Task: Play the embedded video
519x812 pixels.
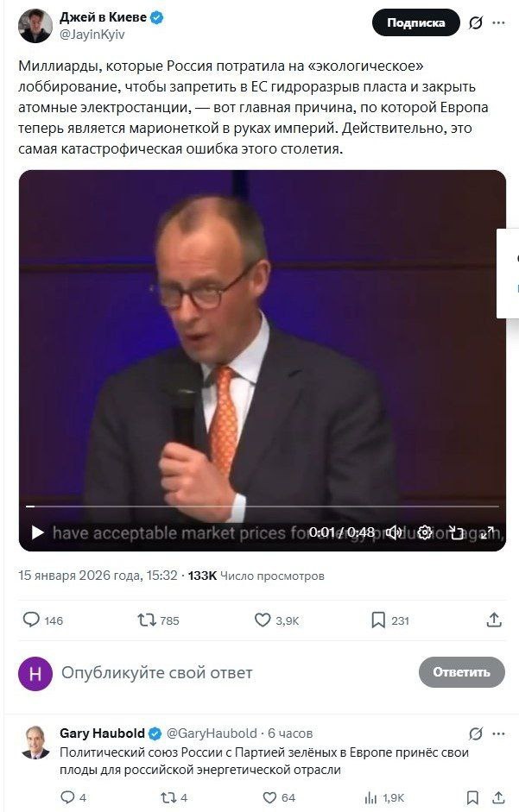Action: [x=37, y=532]
